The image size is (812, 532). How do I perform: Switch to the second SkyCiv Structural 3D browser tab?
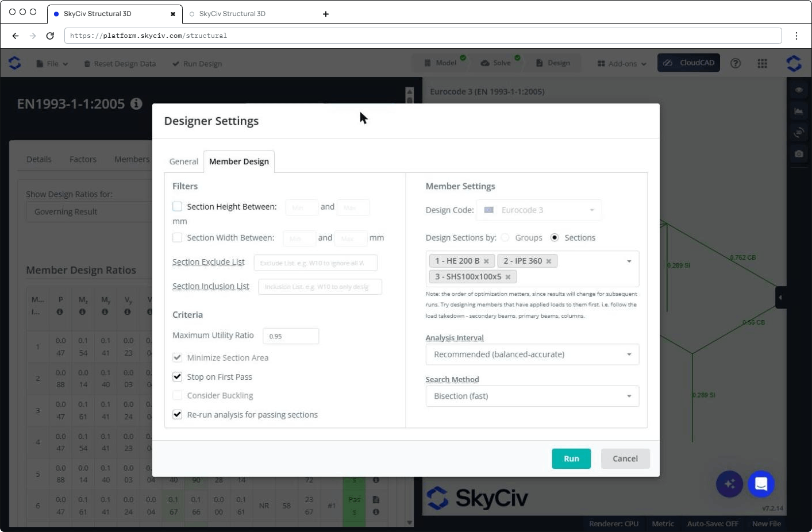tap(232, 14)
